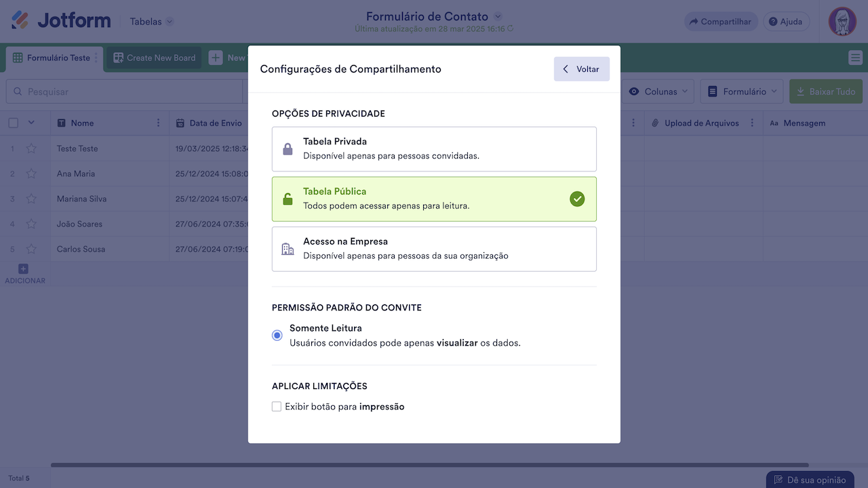Select the Somente Leitura radio option

coord(277,335)
